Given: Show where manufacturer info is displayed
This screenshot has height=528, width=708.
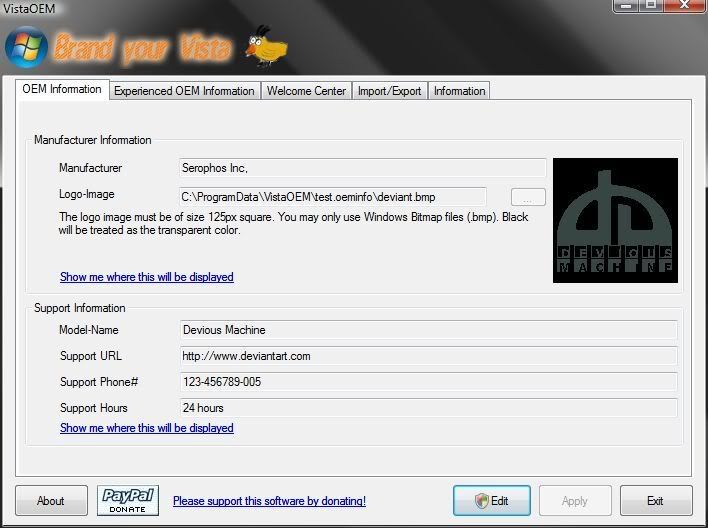Looking at the screenshot, I should [x=147, y=277].
